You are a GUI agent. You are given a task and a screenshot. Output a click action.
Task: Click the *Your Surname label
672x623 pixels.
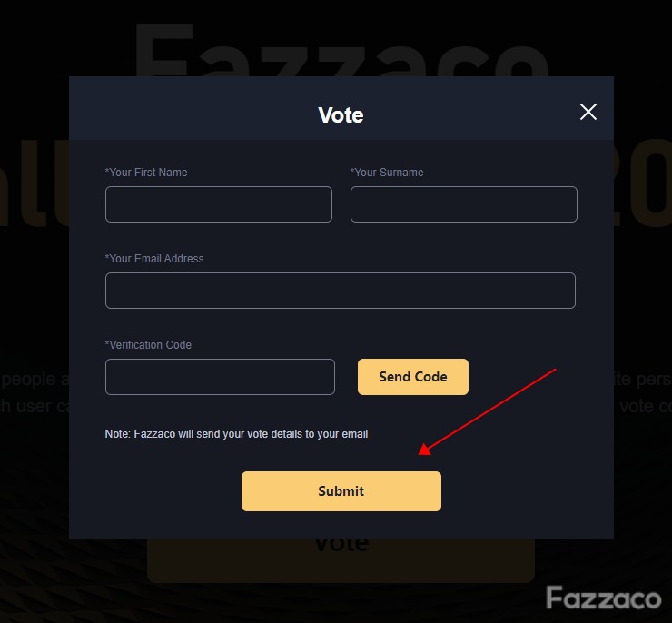pos(387,173)
